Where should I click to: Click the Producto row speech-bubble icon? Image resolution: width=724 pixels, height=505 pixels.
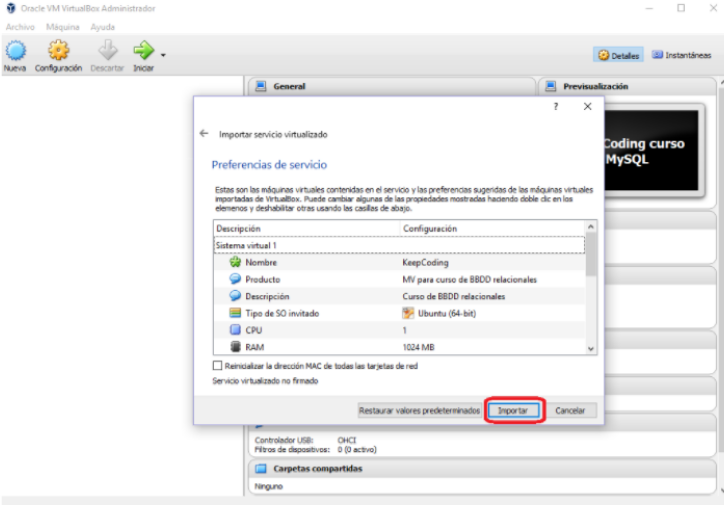tap(235, 279)
